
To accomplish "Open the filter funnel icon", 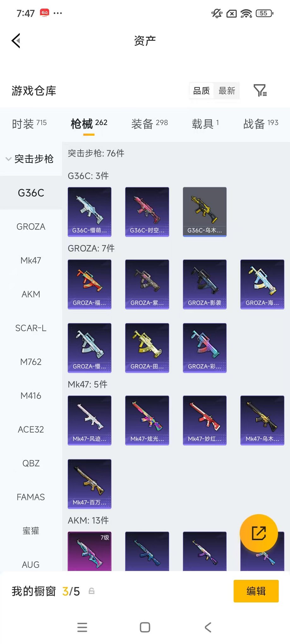I will click(260, 91).
